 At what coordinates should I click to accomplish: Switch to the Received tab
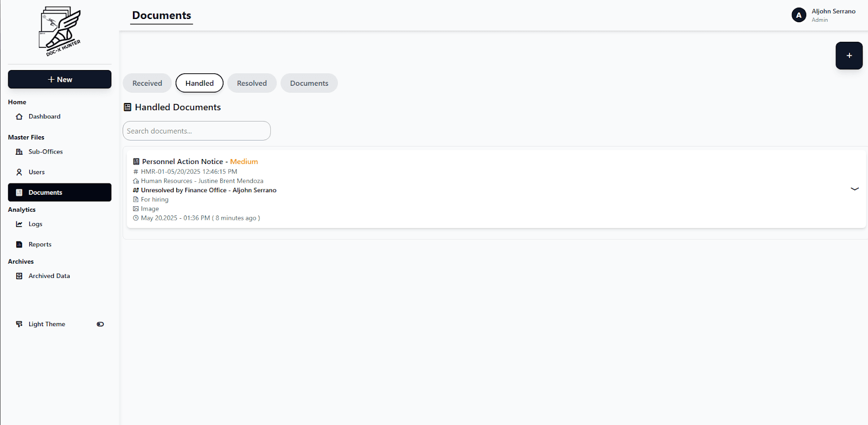(x=147, y=83)
